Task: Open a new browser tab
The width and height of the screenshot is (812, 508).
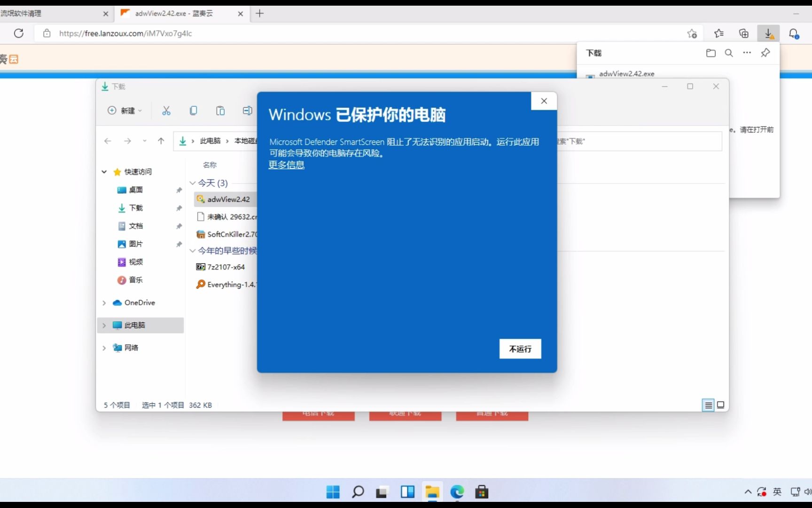Action: (x=259, y=14)
